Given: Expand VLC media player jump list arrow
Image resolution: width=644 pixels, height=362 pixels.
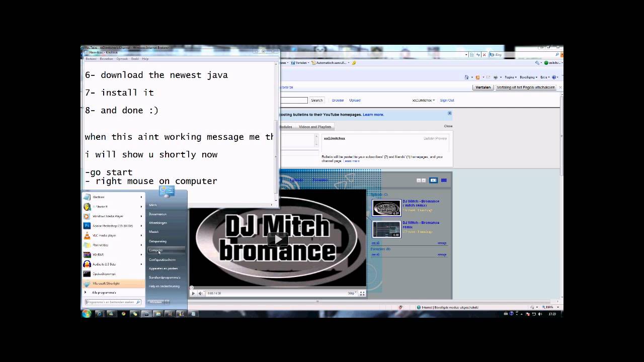Looking at the screenshot, I should click(x=141, y=235).
